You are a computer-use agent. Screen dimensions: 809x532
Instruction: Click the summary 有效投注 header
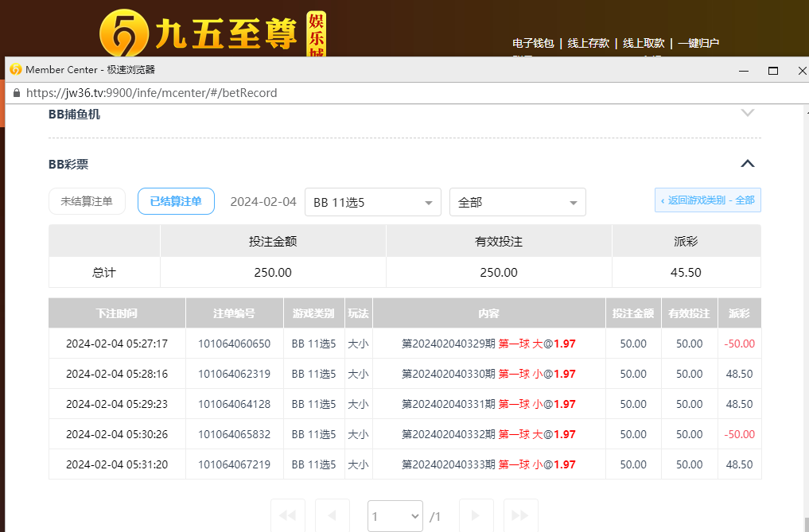(499, 242)
